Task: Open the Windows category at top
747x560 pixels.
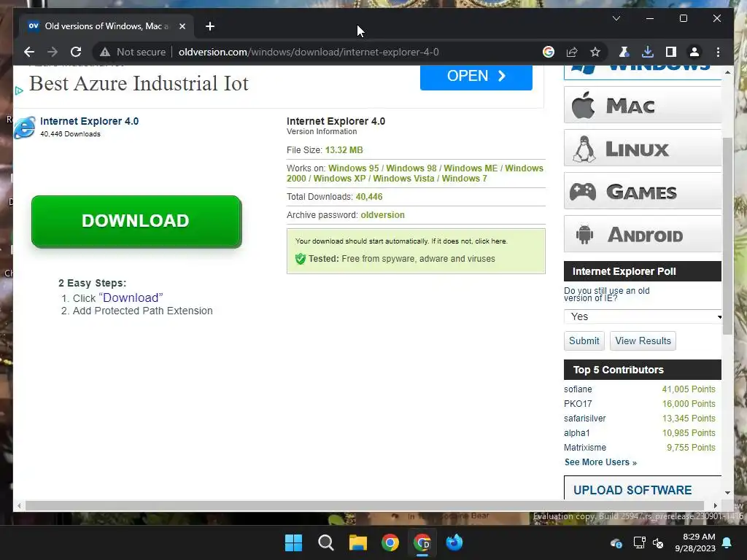Action: (643, 71)
